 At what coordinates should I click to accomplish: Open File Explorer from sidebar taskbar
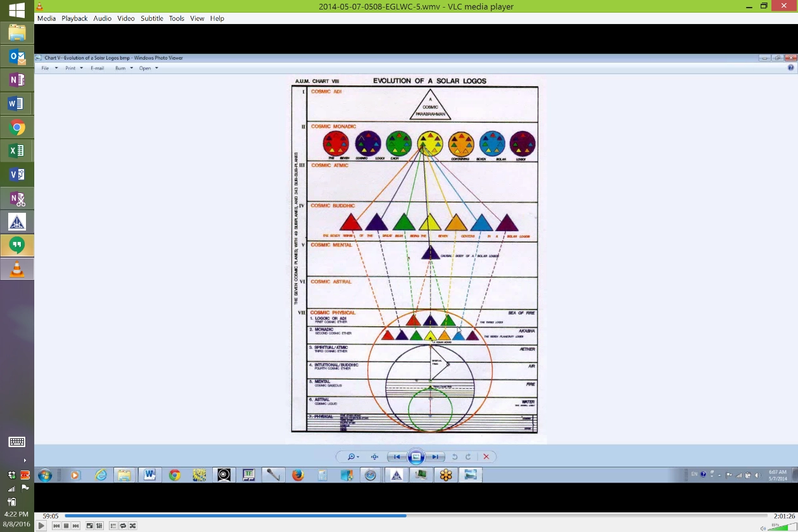click(x=17, y=32)
